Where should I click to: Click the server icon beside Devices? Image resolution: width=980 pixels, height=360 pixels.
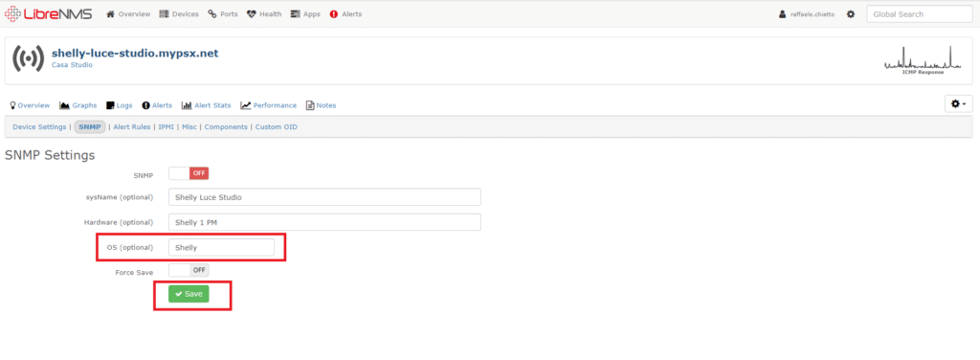[164, 13]
